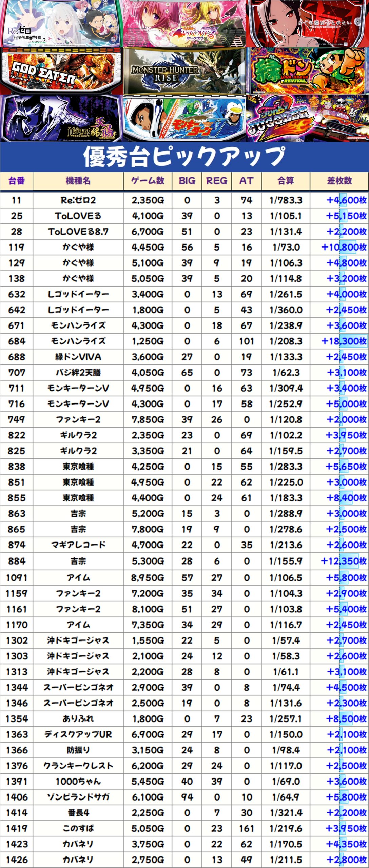
Task: Click the ディスクアップUR machine name
Action: [78, 734]
